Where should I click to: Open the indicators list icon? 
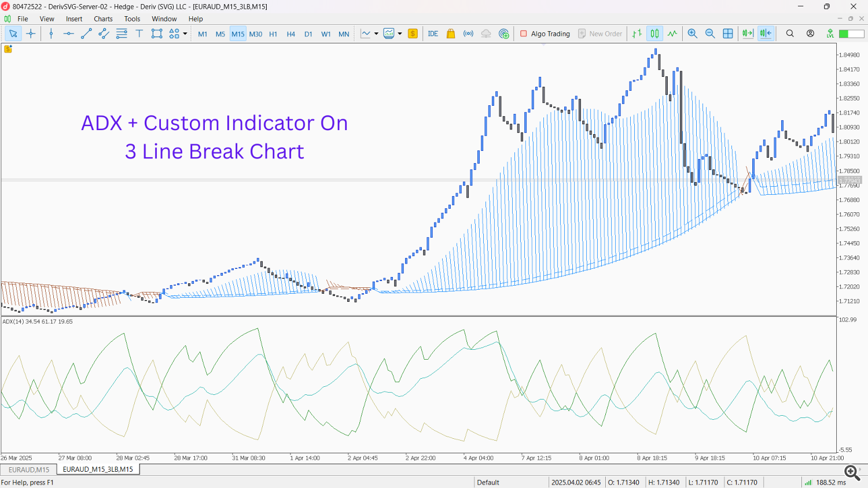(389, 34)
